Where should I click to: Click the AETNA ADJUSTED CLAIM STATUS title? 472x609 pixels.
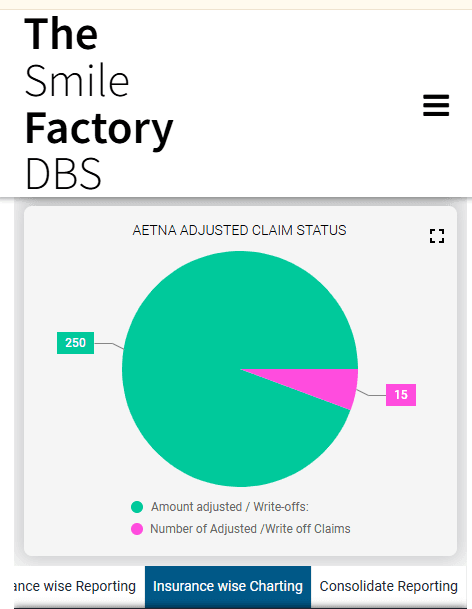point(239,230)
